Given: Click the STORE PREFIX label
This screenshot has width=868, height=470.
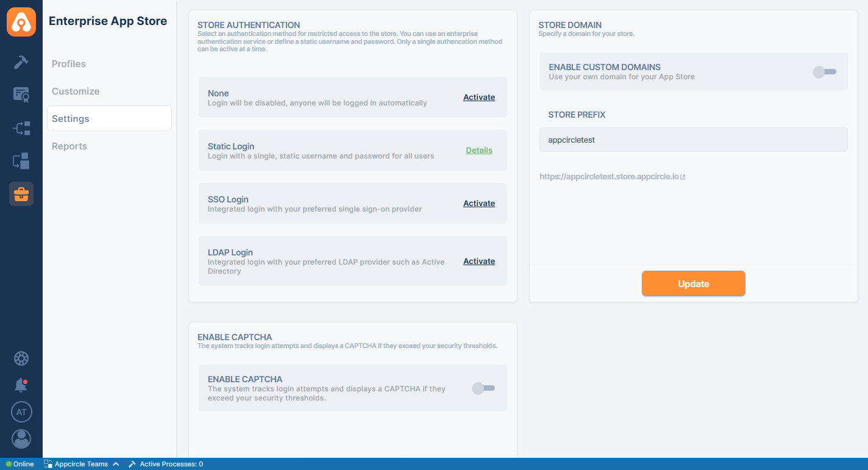Looking at the screenshot, I should click(x=577, y=115).
